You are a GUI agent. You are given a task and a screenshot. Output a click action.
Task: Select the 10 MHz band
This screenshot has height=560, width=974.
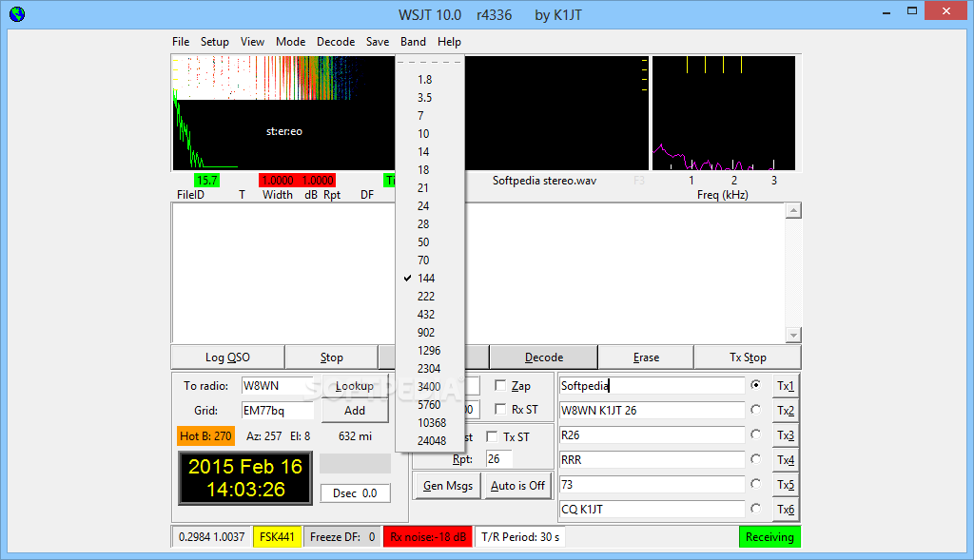430,133
